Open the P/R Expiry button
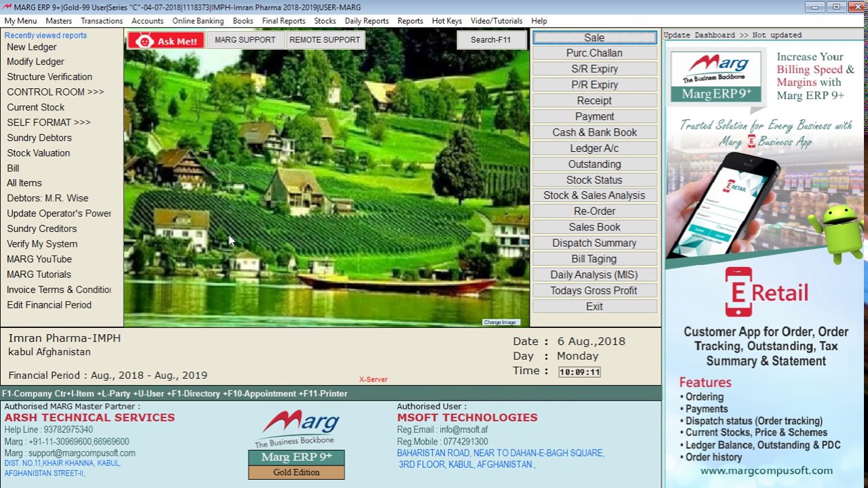The image size is (868, 488). coord(595,85)
